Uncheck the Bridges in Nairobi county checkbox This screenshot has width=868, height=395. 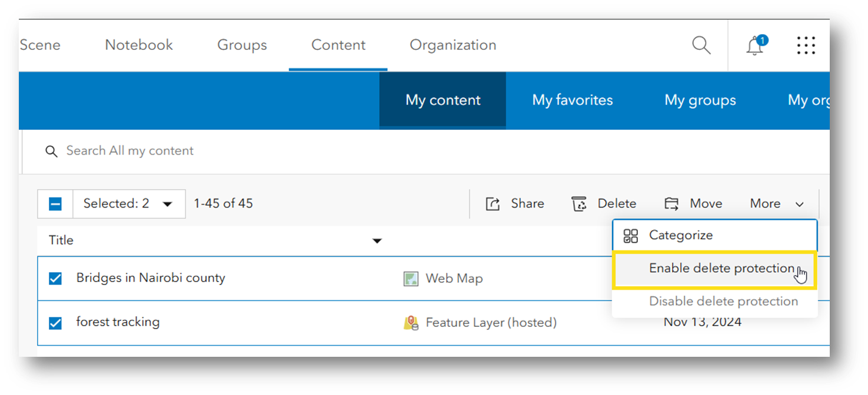[55, 278]
